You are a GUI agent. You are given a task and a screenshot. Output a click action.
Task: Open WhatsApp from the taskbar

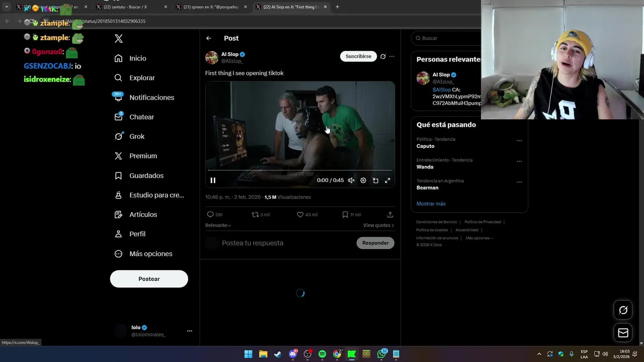click(382, 354)
